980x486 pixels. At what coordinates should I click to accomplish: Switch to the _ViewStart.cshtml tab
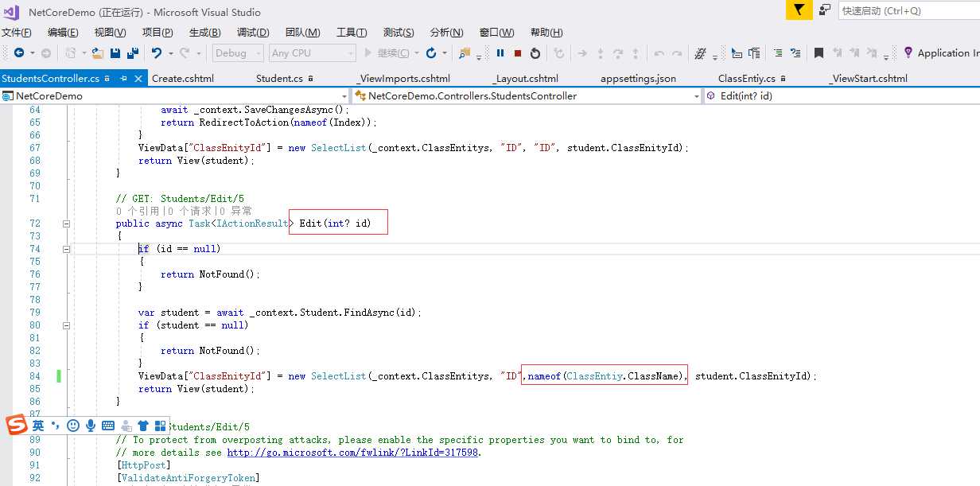868,79
